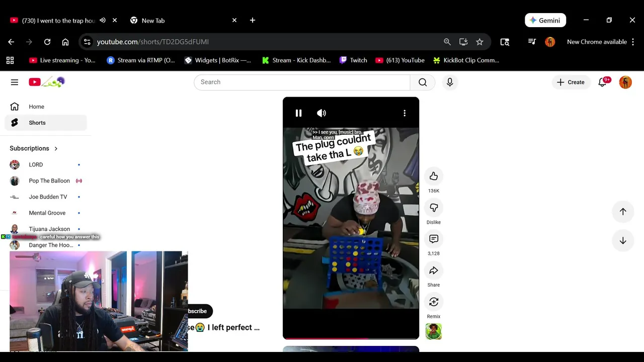Viewport: 644px width, 362px height.
Task: Open the YouTube account avatar menu
Action: click(x=625, y=82)
